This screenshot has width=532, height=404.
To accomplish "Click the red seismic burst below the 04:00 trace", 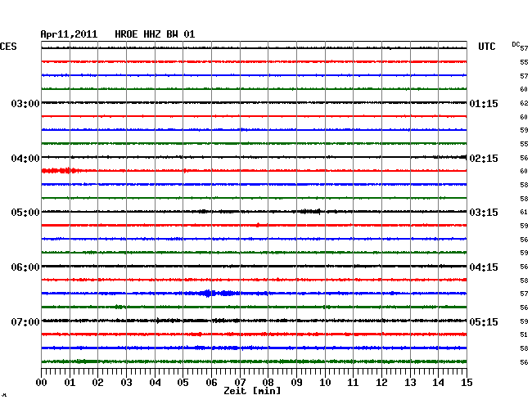I will [x=61, y=170].
